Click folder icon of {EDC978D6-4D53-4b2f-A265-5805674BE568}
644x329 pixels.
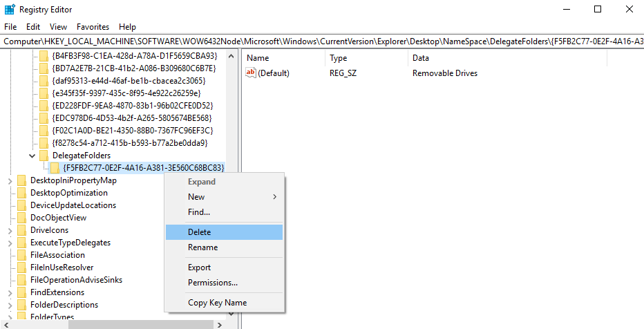pyautogui.click(x=44, y=118)
